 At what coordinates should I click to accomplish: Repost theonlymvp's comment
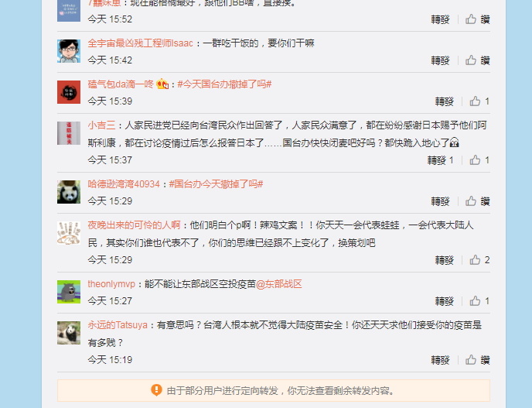click(445, 301)
